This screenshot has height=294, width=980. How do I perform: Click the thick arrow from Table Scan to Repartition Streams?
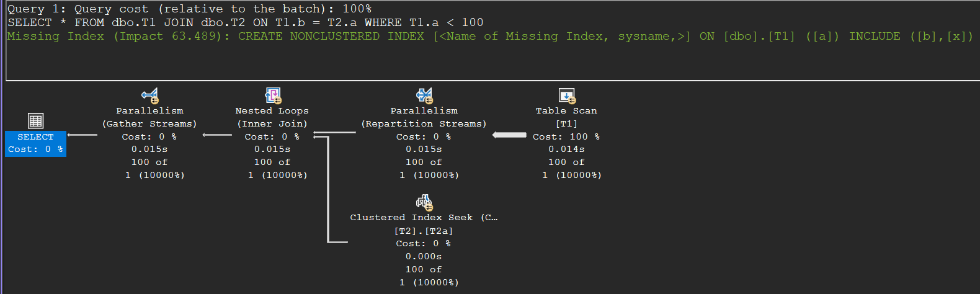[x=509, y=135]
